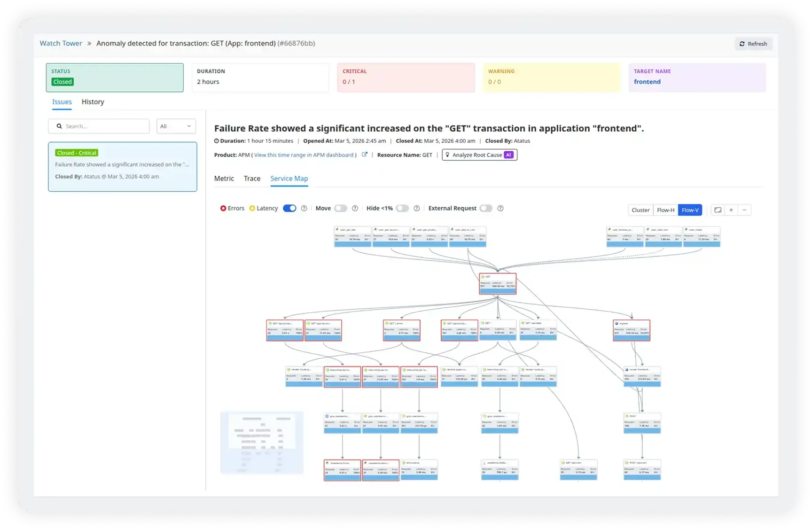Open APM dashboard external link icon
The image size is (812, 530).
[364, 155]
